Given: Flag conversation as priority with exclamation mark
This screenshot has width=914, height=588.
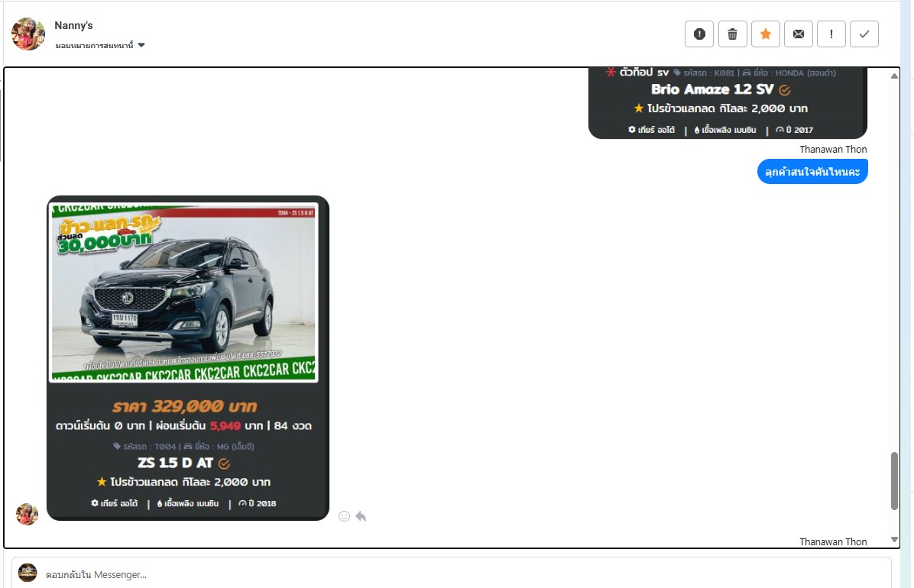Looking at the screenshot, I should pyautogui.click(x=831, y=34).
